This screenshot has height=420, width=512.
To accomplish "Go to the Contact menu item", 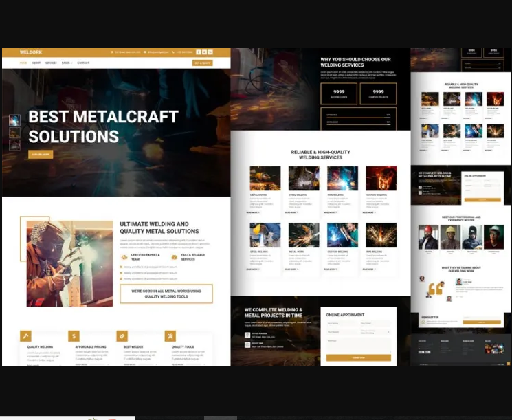I will (83, 63).
